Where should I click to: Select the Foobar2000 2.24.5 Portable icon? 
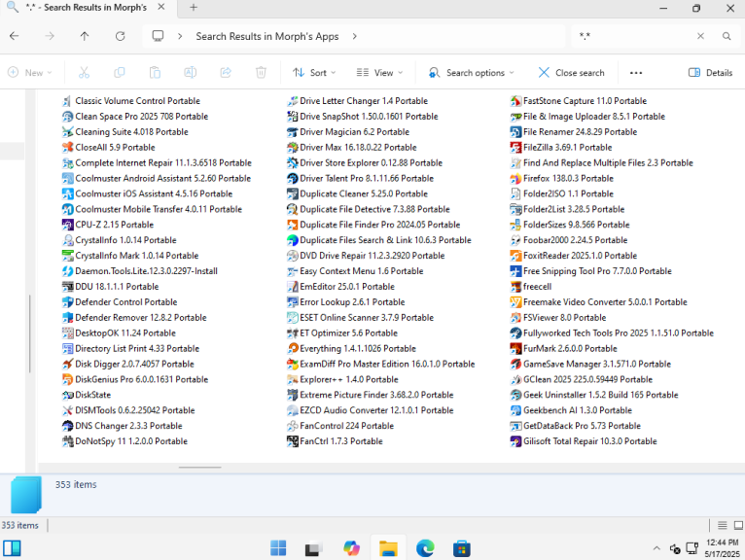point(515,240)
